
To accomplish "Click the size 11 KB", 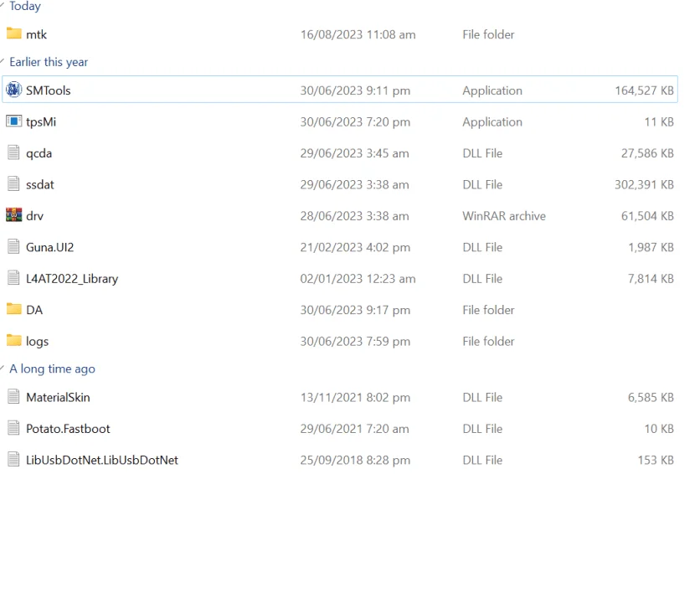I will click(x=659, y=122).
